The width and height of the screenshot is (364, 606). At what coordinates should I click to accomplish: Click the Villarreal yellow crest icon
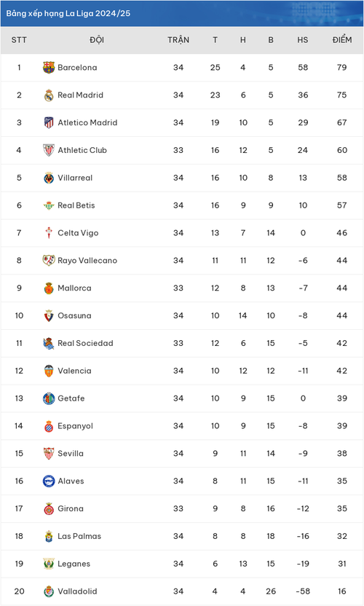point(49,178)
